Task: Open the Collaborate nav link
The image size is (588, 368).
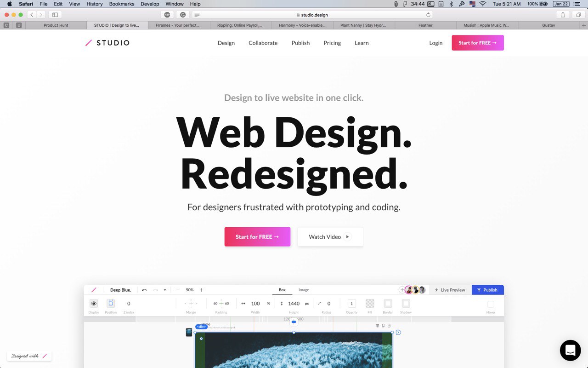Action: tap(263, 43)
